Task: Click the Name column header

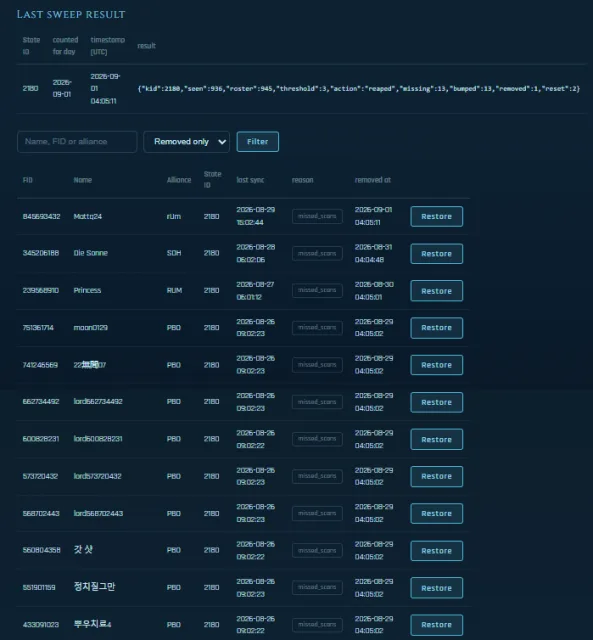Action: [82, 180]
